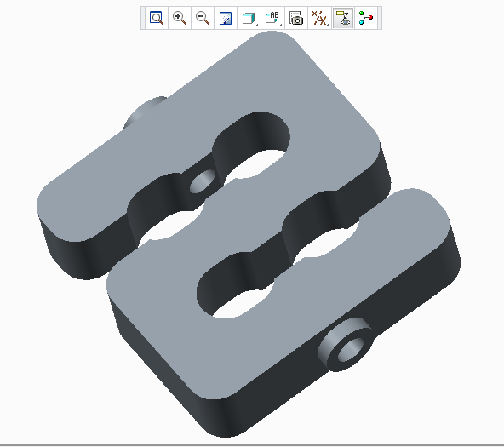Select the small round hole inside the rear slot
Viewport: 504px width, 447px height.
[203, 181]
